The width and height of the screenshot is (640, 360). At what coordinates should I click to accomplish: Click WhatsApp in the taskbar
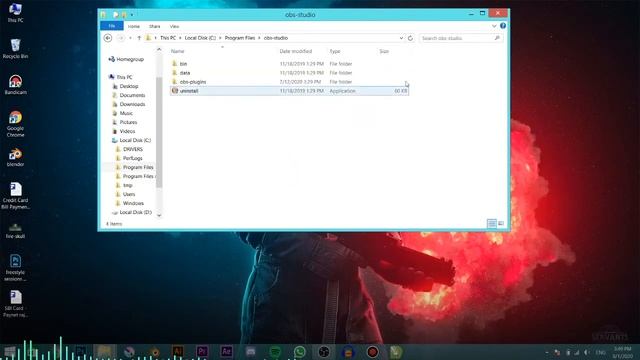[300, 351]
